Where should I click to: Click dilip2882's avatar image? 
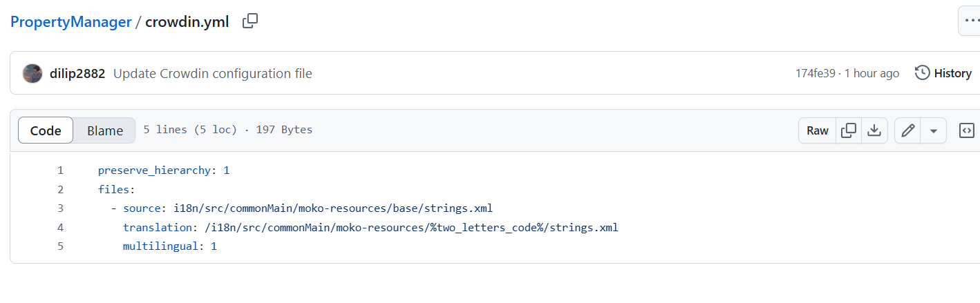(32, 73)
